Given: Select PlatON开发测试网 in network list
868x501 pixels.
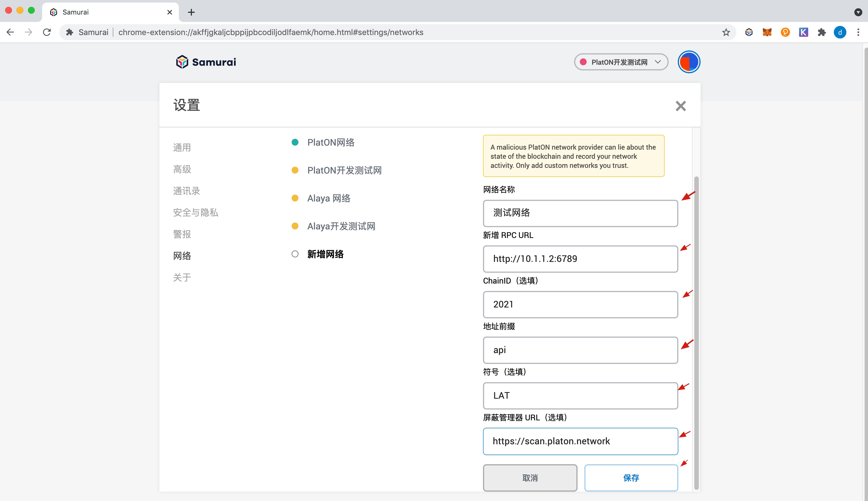Looking at the screenshot, I should (x=337, y=170).
